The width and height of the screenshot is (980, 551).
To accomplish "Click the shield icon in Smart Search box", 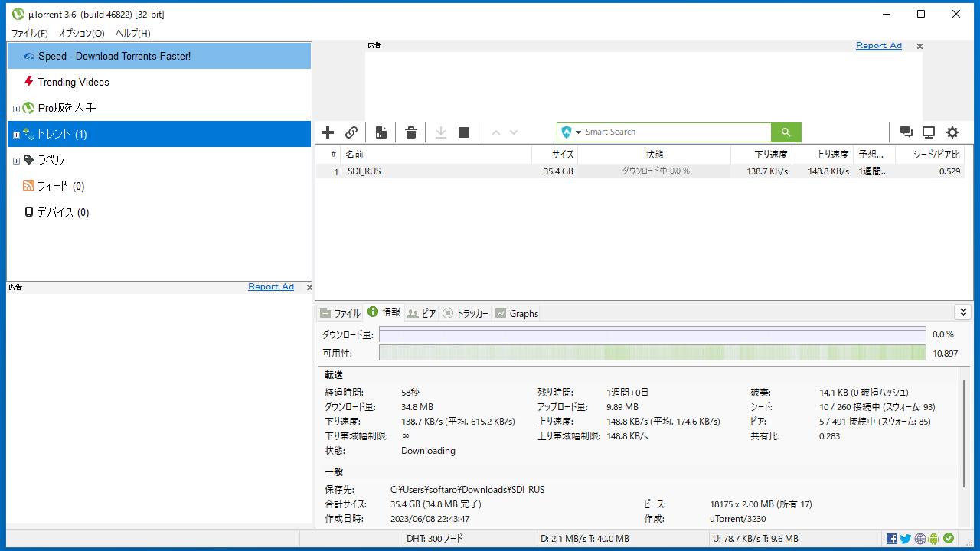I will (567, 132).
